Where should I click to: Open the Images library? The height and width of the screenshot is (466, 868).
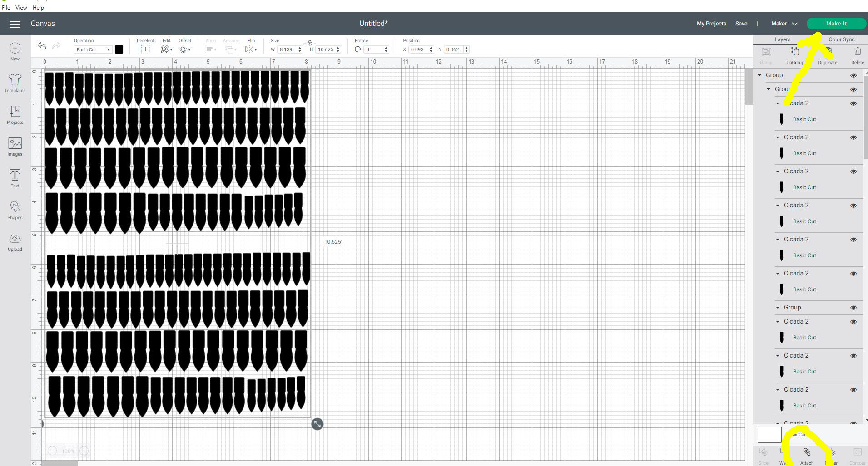(x=15, y=146)
